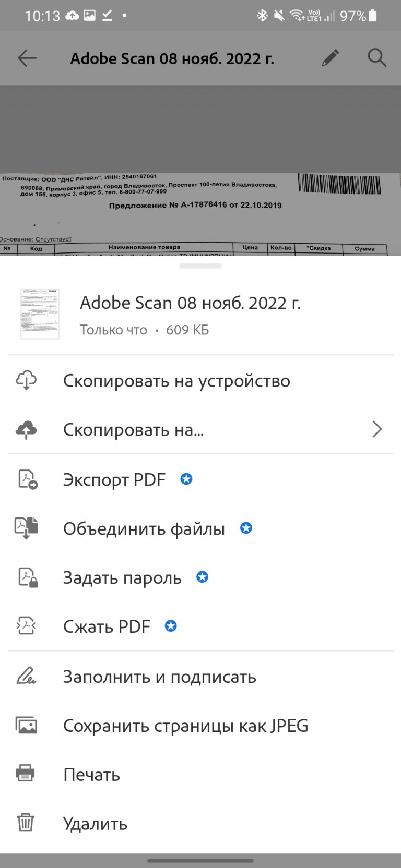Tap the premium star beside "Сжать PDF"
Image resolution: width=401 pixels, height=868 pixels.
point(171,625)
